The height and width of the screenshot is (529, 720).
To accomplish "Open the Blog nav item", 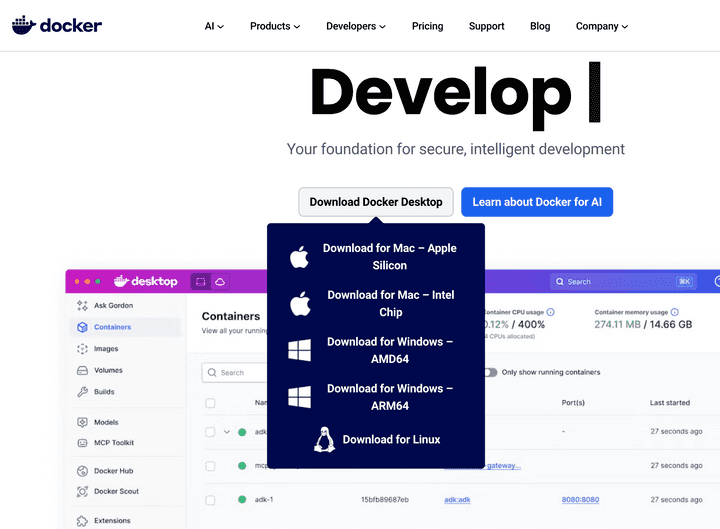I will (540, 26).
